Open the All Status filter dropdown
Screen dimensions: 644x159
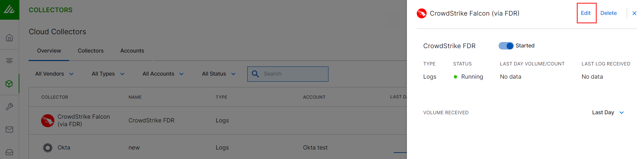click(x=219, y=74)
